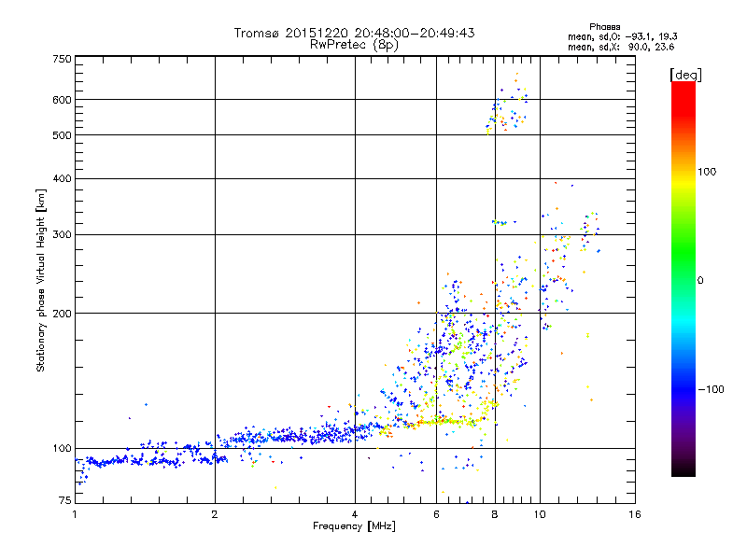Click the 'mean, sd,X: 90.0, 23.6' text
This screenshot has width=747, height=560.
click(x=621, y=47)
